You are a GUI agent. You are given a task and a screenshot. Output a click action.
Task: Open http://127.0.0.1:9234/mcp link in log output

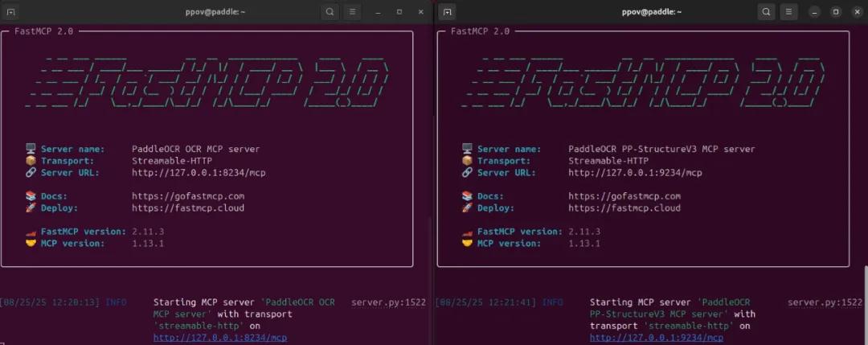[657, 337]
